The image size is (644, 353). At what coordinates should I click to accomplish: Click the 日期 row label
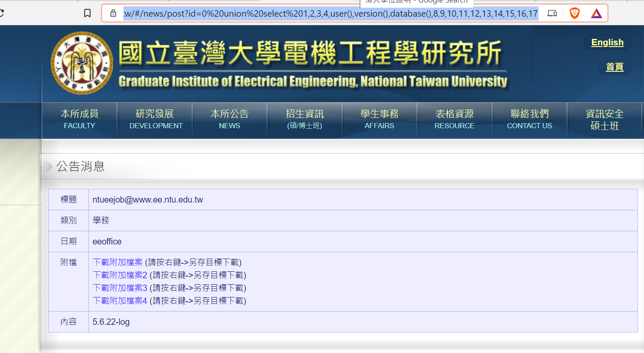click(x=68, y=241)
